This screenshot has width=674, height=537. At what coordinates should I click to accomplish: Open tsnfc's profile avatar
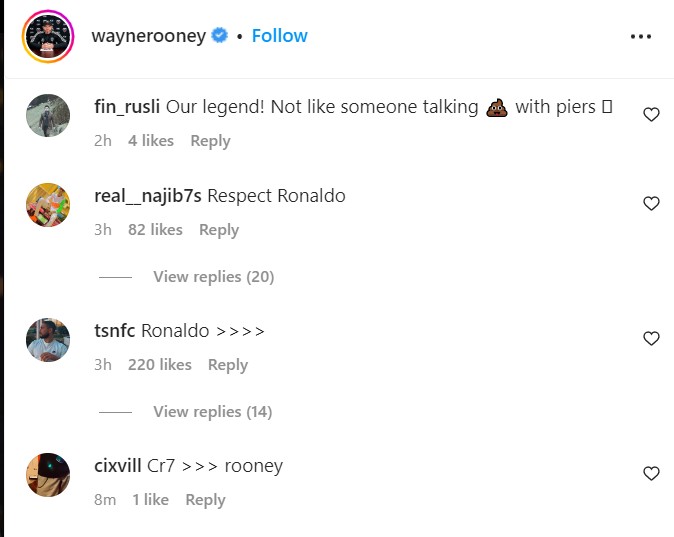tap(48, 340)
